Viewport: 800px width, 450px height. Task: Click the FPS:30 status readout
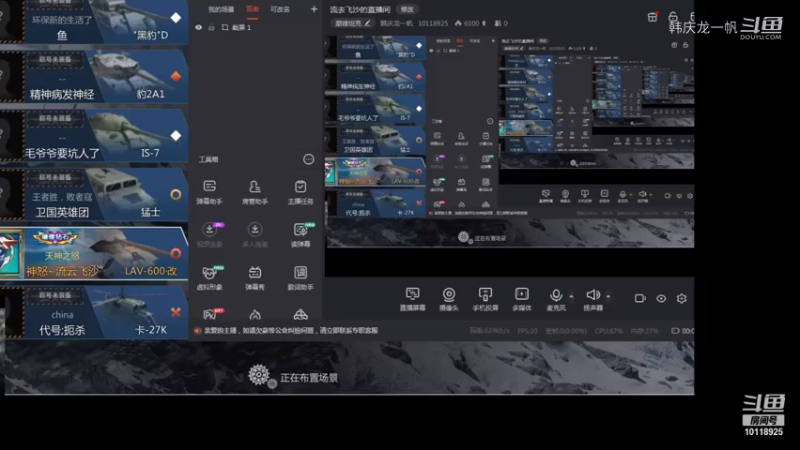tap(528, 331)
